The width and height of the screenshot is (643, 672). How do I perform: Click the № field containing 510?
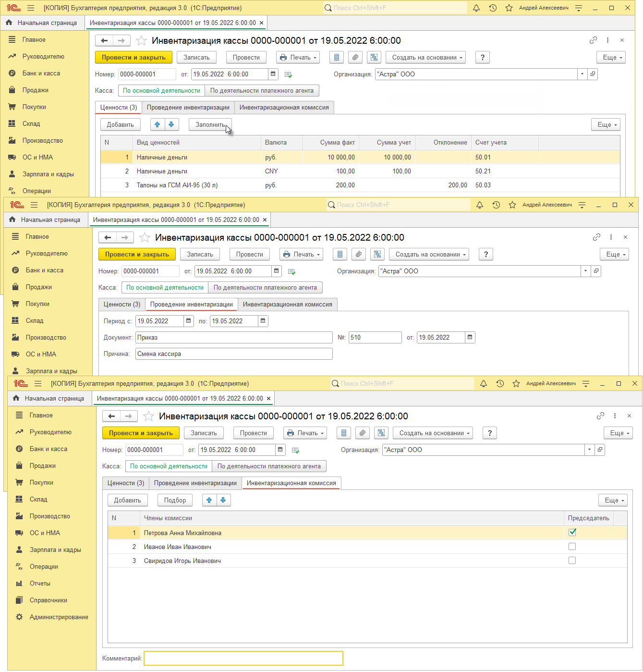(375, 337)
